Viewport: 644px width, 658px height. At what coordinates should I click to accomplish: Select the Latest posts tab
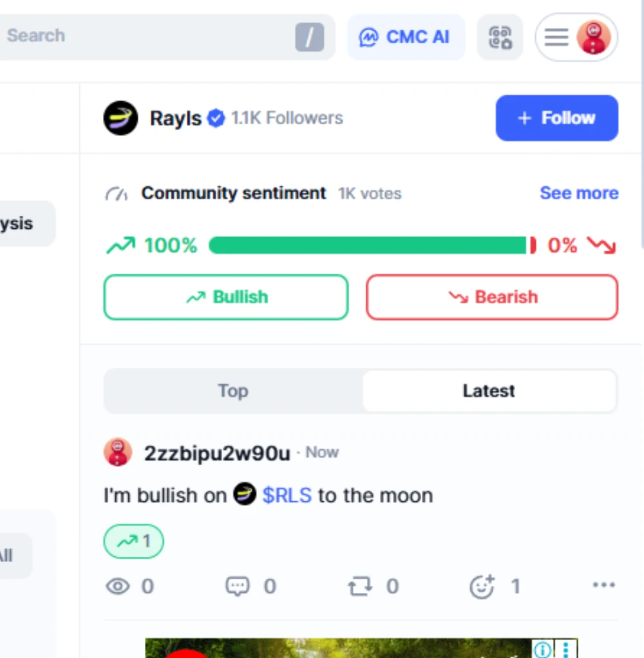click(489, 391)
